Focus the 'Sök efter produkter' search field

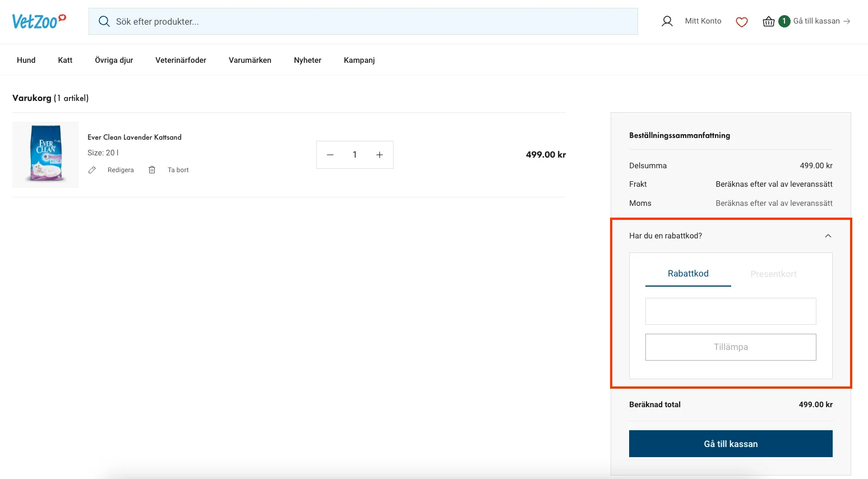click(x=370, y=21)
